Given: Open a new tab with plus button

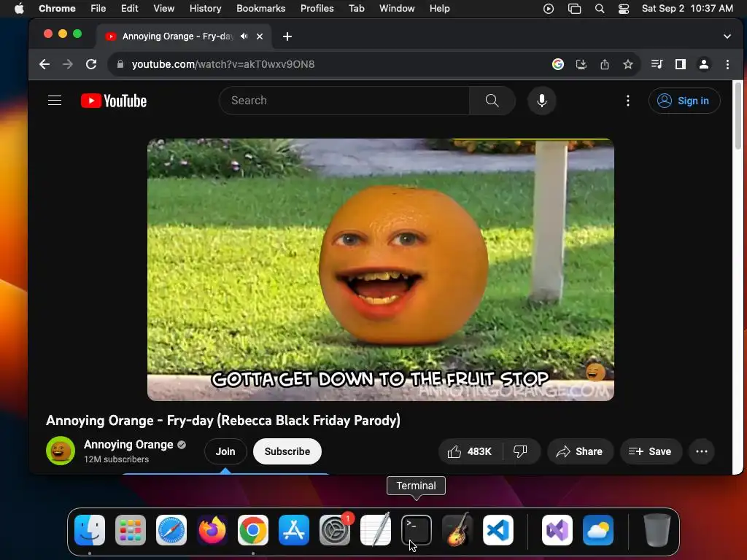Looking at the screenshot, I should point(287,36).
